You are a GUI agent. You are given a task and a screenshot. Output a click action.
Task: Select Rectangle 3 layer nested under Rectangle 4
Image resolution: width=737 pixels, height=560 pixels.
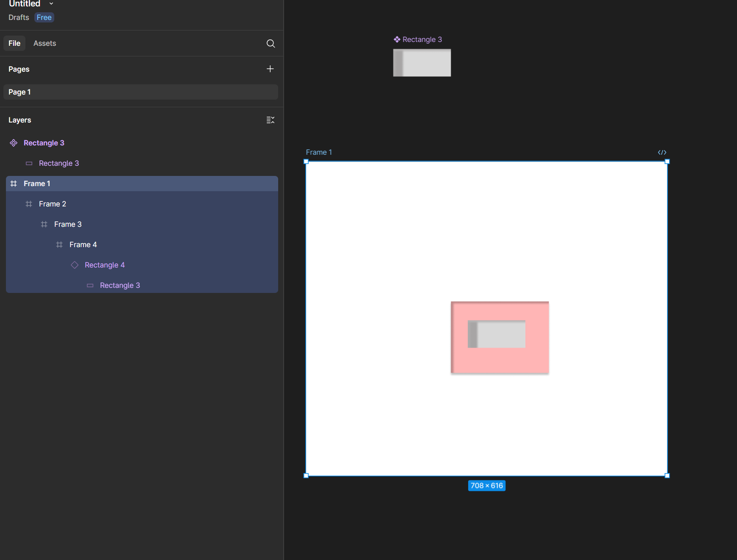point(142,285)
